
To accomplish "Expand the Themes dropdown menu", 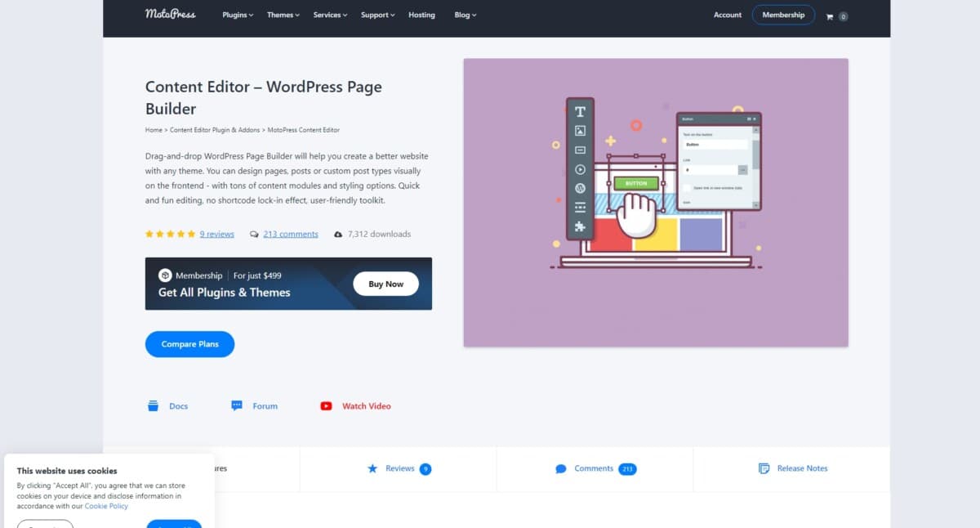I will [283, 15].
